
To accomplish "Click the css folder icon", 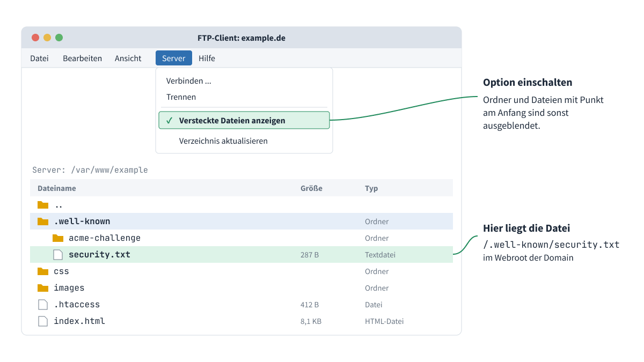I will pos(43,271).
